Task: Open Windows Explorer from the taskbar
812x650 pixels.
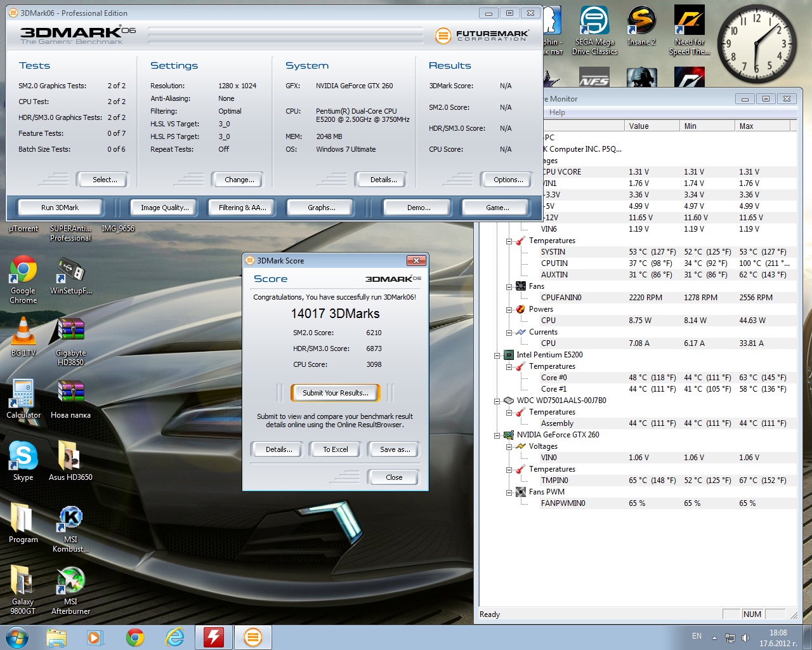Action: pyautogui.click(x=56, y=637)
